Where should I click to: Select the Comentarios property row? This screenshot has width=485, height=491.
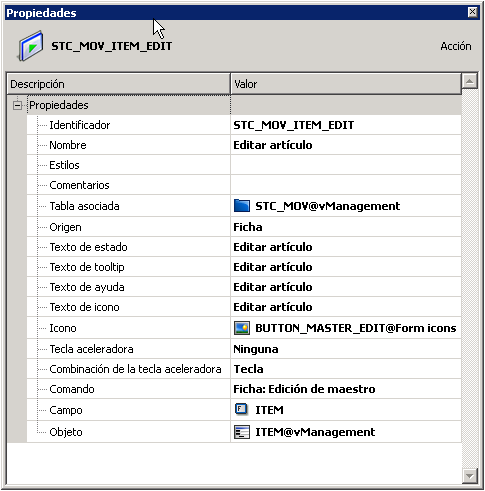(244, 185)
